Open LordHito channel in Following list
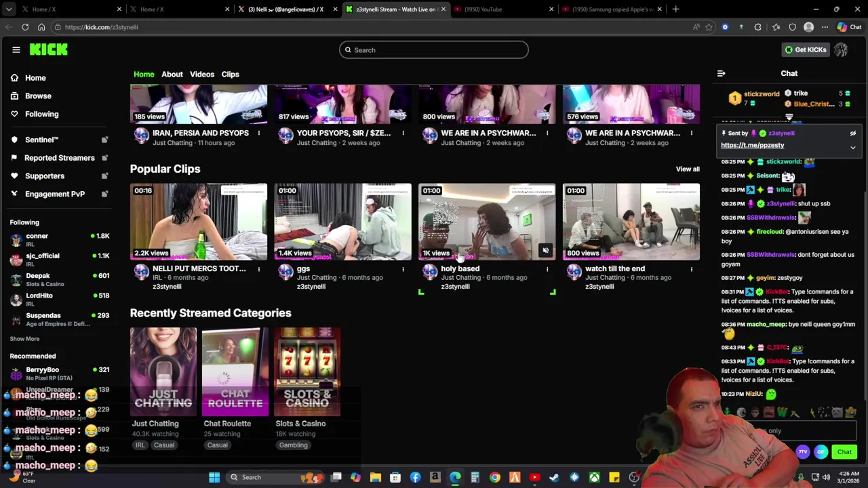The image size is (868, 488). coord(59,299)
